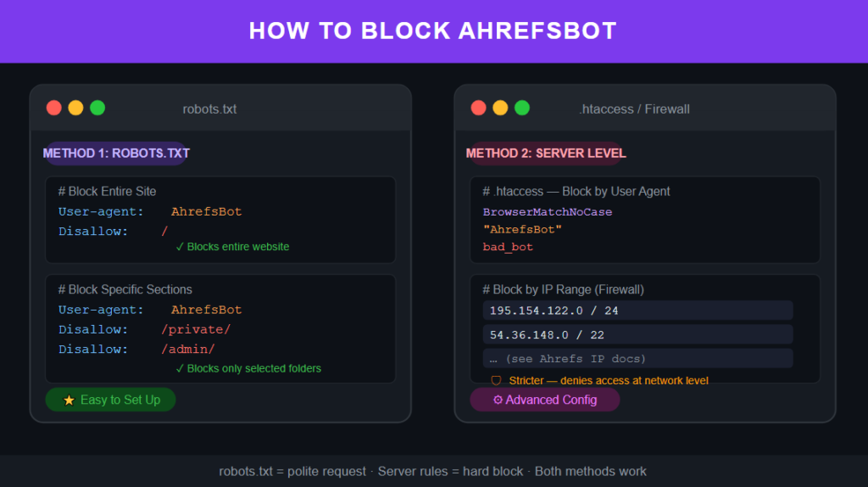Click User-agent: under Block Specific Sections
This screenshot has height=487, width=868.
pyautogui.click(x=102, y=310)
